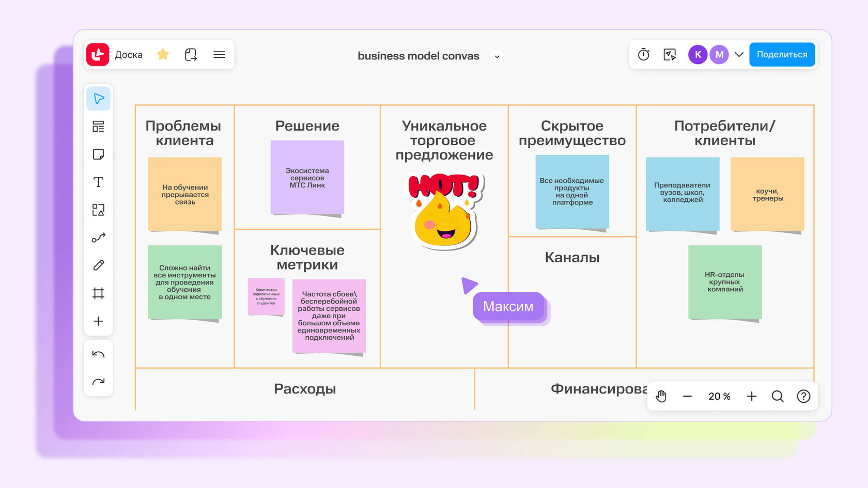Expand the collaborators list chevron
Viewport: 868px width, 488px height.
tap(739, 54)
